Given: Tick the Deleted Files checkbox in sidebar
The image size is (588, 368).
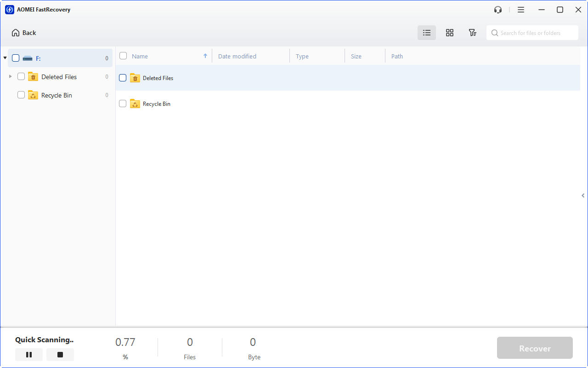Looking at the screenshot, I should point(21,76).
